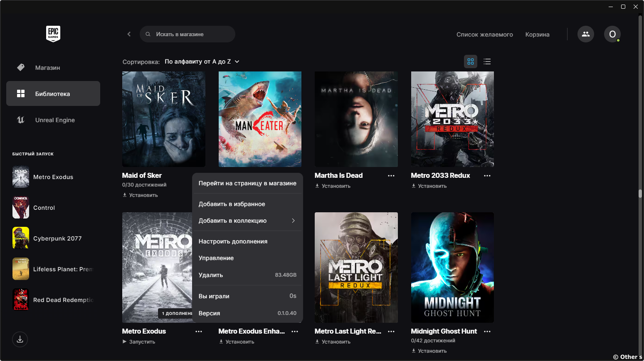
Task: Open more options for Metro Last Light Redux
Action: pos(391,332)
